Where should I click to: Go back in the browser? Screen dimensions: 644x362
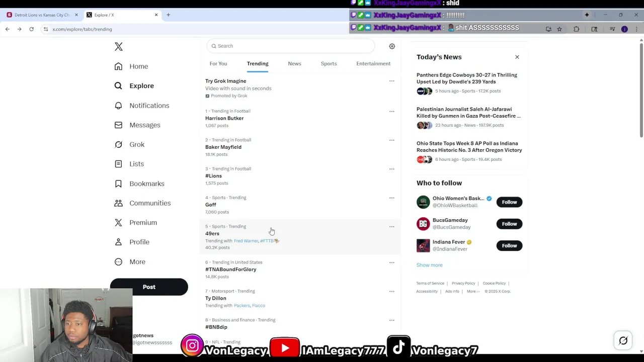(8, 29)
